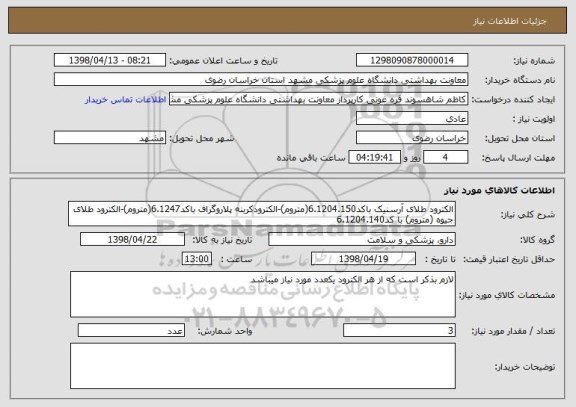Click the label توضیحات خریدار
Image resolution: width=576 pixels, height=407 pixels.
525,367
